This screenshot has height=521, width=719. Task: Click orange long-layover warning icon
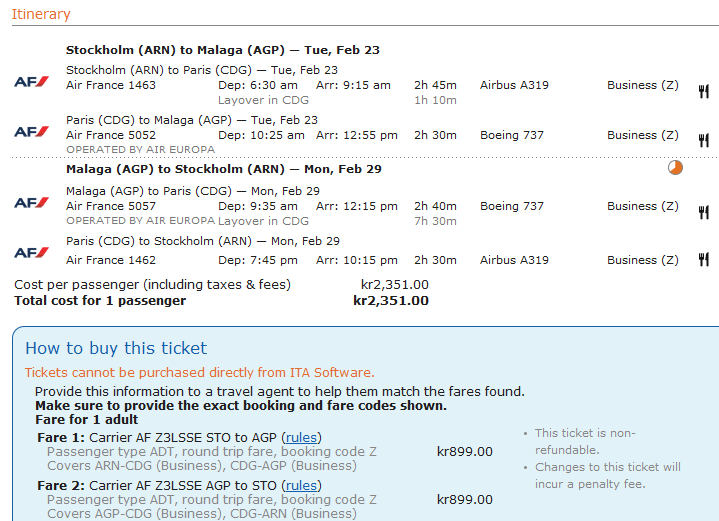(675, 168)
